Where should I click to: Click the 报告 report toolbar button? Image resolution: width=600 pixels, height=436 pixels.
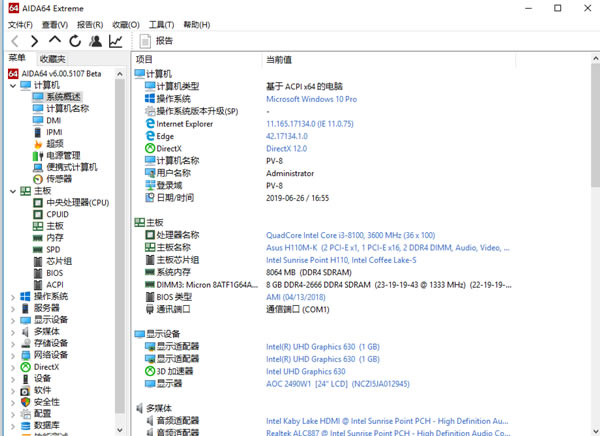tap(156, 41)
